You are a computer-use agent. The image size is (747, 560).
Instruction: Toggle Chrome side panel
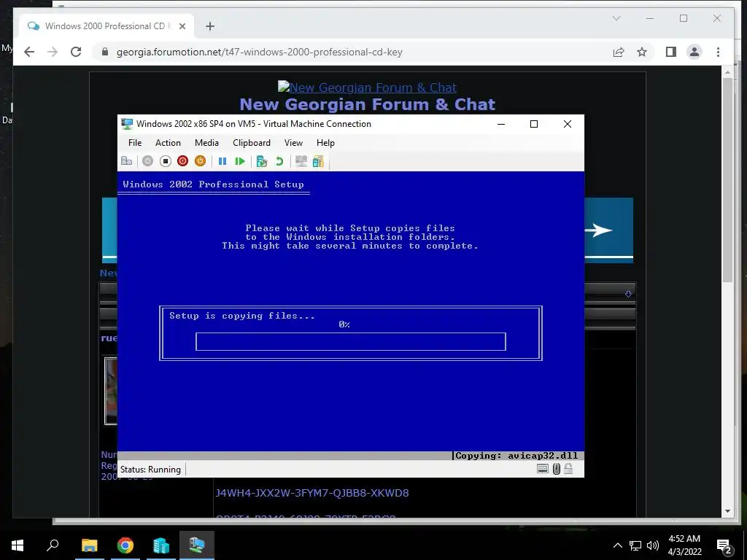coord(671,52)
